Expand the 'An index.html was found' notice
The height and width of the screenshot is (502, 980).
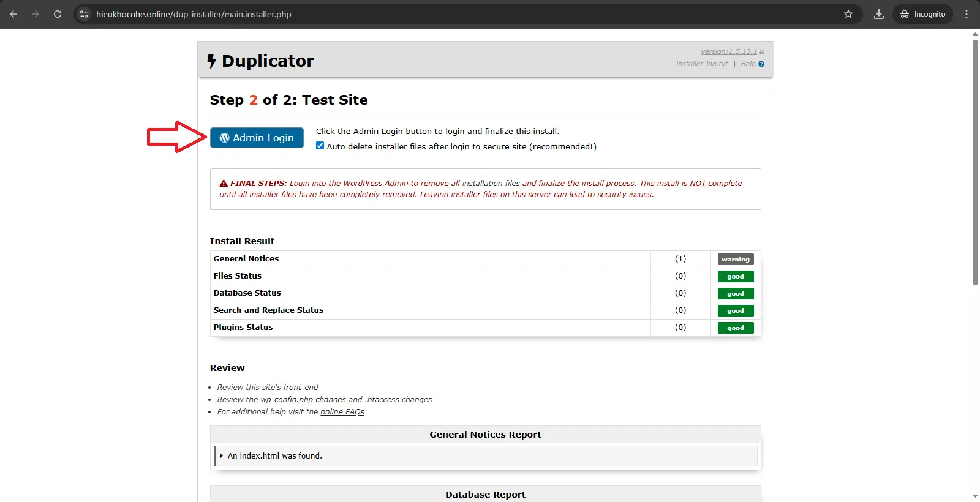click(x=222, y=455)
